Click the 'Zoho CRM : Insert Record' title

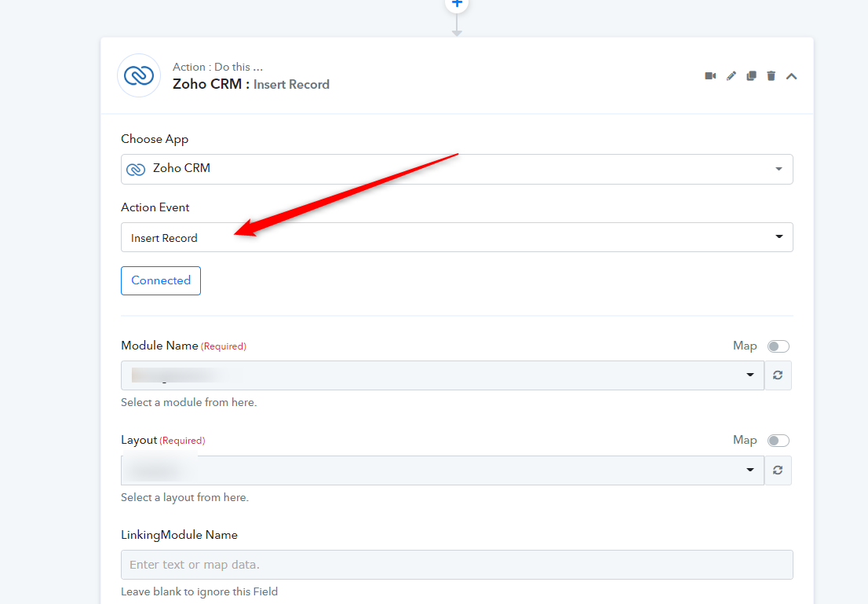click(x=251, y=84)
